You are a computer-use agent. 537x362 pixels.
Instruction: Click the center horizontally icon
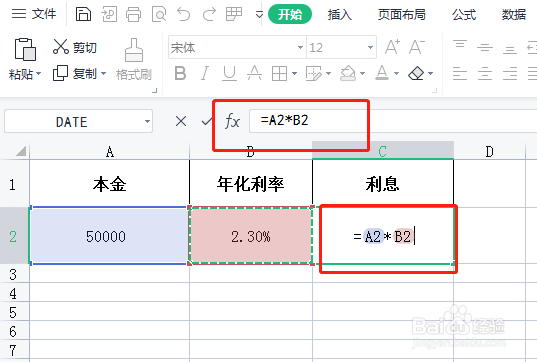(485, 73)
